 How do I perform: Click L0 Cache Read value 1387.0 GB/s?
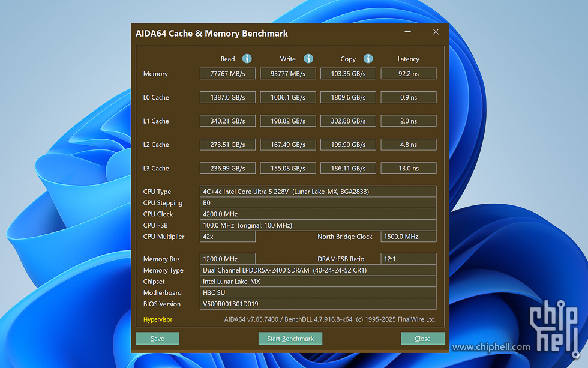click(227, 97)
